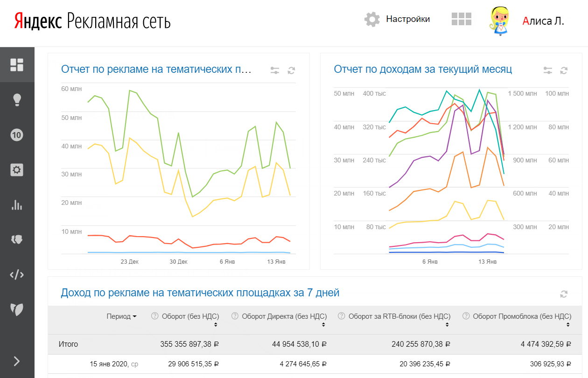Show help for Оборот за RTB-блоки column
Screen dimensions: 588x378
click(341, 316)
